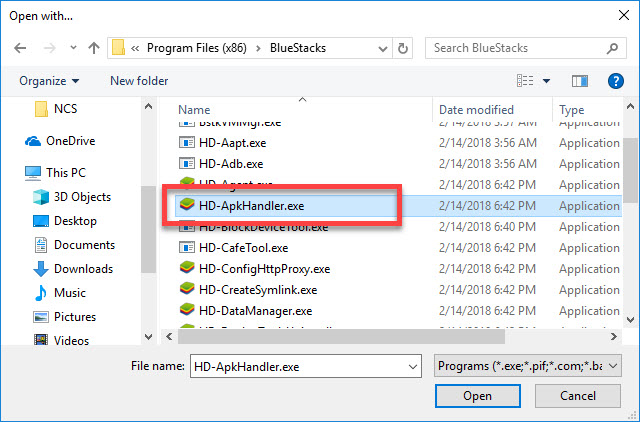Open Videos in navigation pane
Image resolution: width=640 pixels, height=422 pixels.
pyautogui.click(x=61, y=340)
